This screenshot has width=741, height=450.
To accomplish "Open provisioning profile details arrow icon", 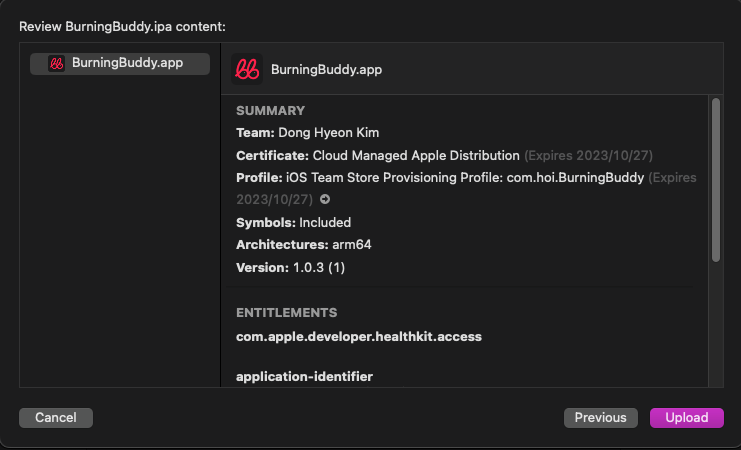I will click(325, 199).
